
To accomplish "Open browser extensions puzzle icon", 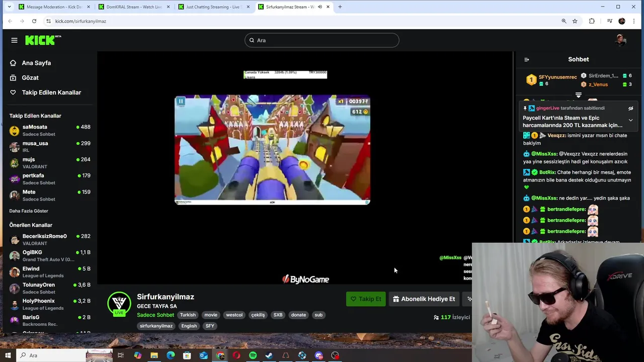I will point(592,21).
